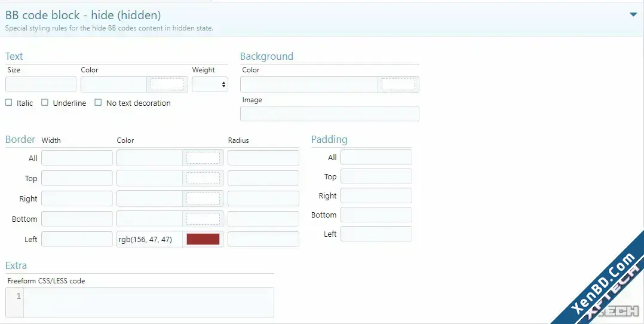Edit the rgb(156, 47, 47) color value
The image size is (644, 324).
tap(150, 239)
